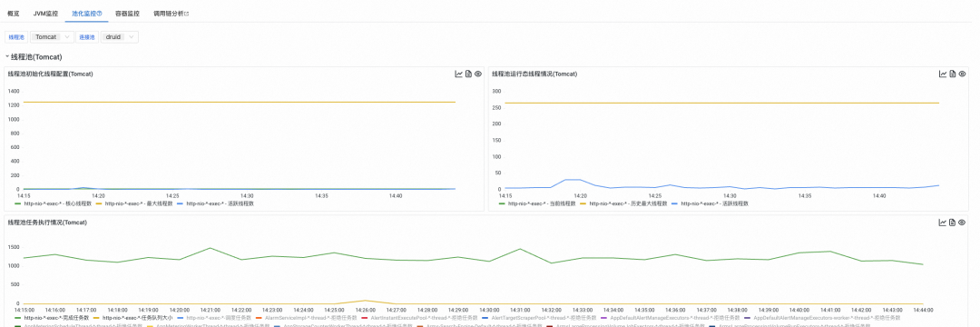Open chart view icon in 线程池运行态线程情况 panel

click(943, 74)
